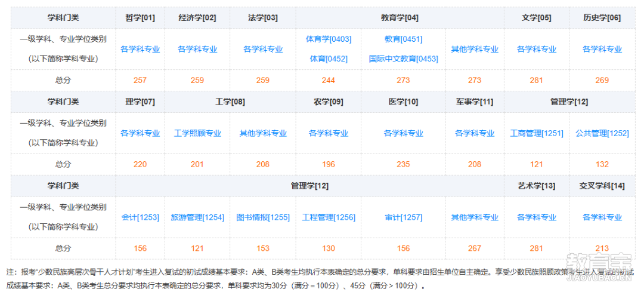Click the 法学[03] column header

tap(263, 18)
